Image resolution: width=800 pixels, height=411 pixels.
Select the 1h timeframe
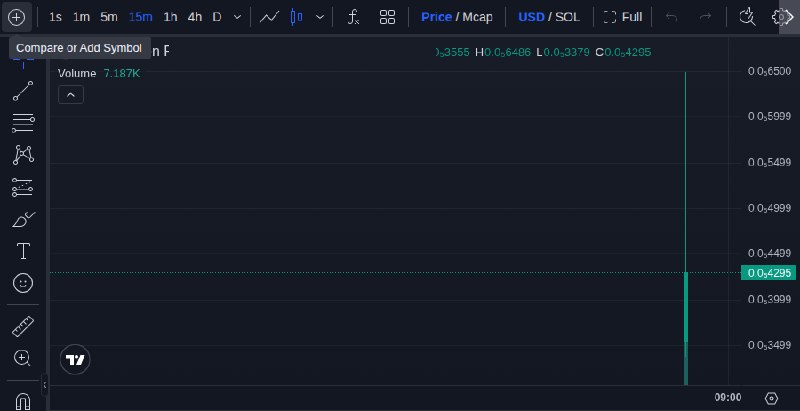pos(170,17)
